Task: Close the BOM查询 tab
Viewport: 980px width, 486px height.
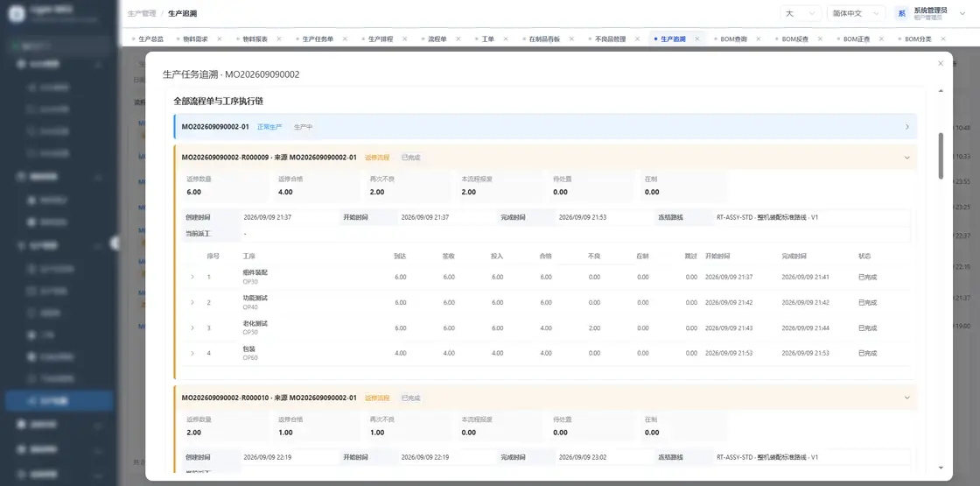Action: 758,39
